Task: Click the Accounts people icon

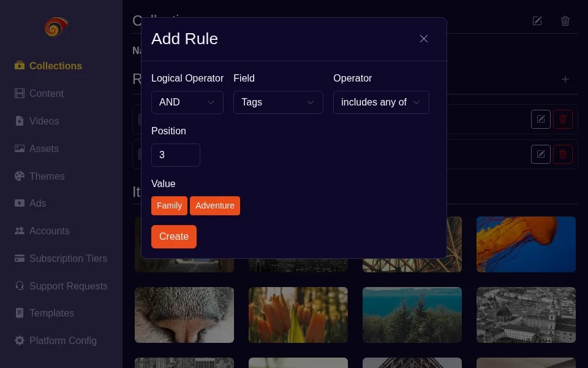Action: pyautogui.click(x=20, y=231)
